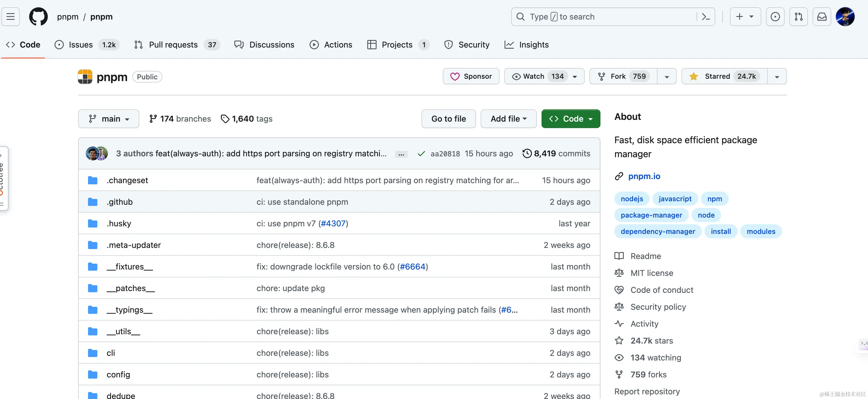Expand the green Code dropdown
The image size is (868, 399).
570,119
